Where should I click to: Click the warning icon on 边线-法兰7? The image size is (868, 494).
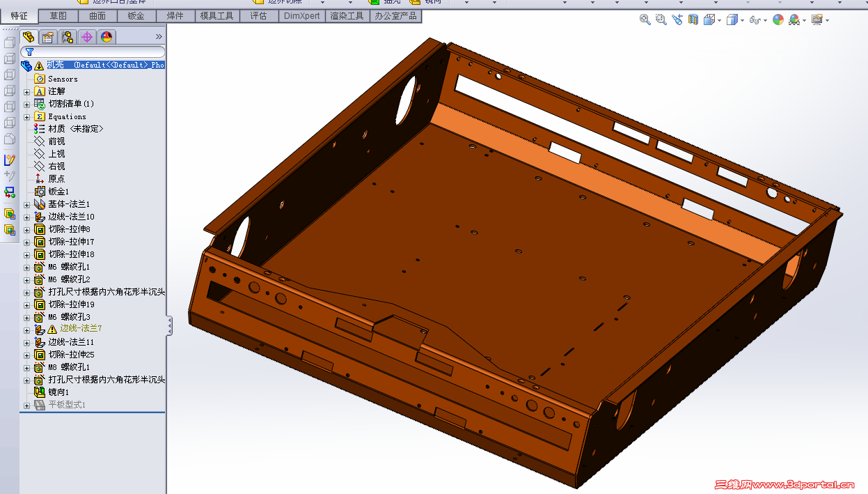pyautogui.click(x=52, y=329)
